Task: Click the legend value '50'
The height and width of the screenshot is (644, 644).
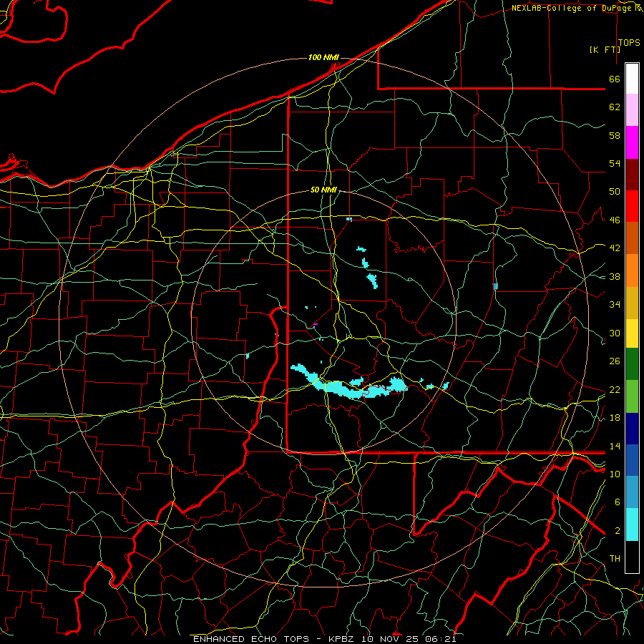Action: [615, 192]
